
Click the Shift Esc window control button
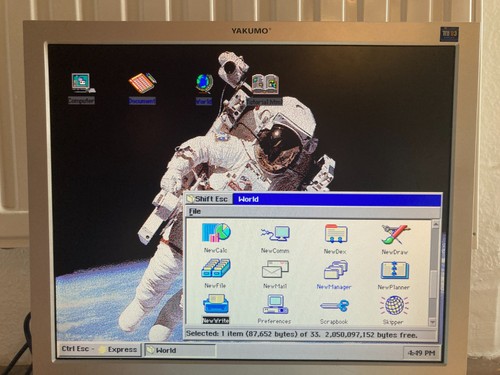tap(209, 199)
